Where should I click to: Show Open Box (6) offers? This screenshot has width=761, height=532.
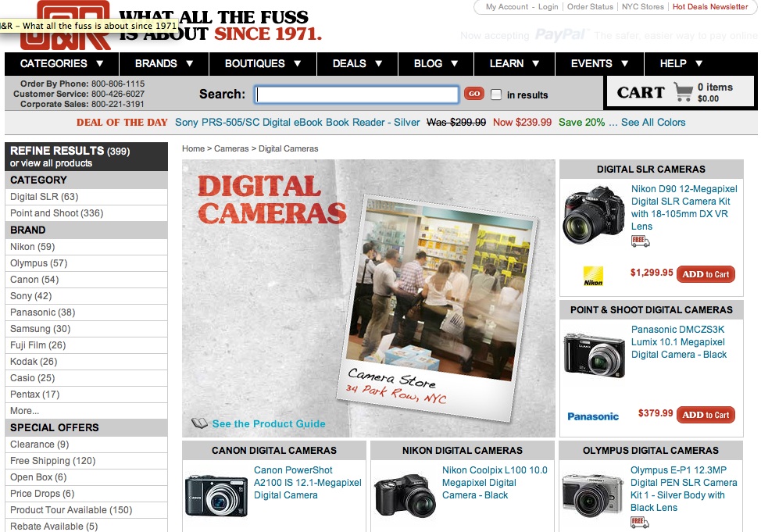[87, 477]
